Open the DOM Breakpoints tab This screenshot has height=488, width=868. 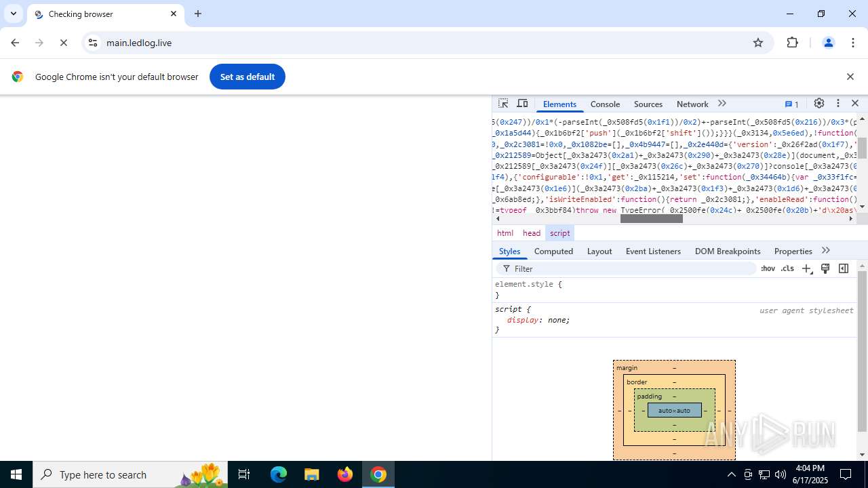coord(728,251)
